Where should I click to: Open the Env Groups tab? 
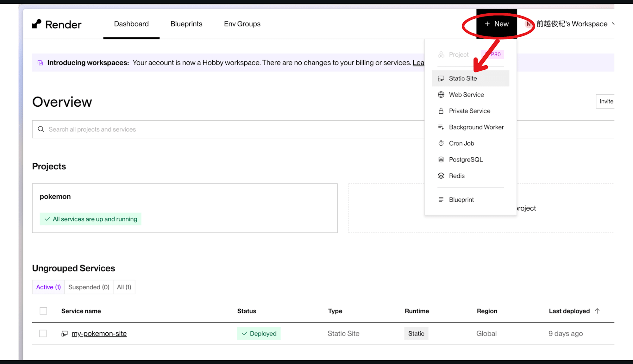coord(242,24)
